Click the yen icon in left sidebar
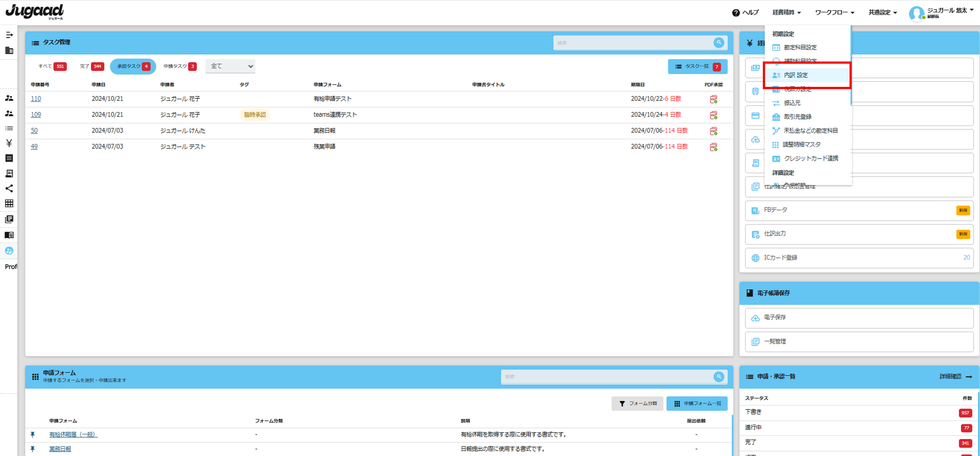 9,143
